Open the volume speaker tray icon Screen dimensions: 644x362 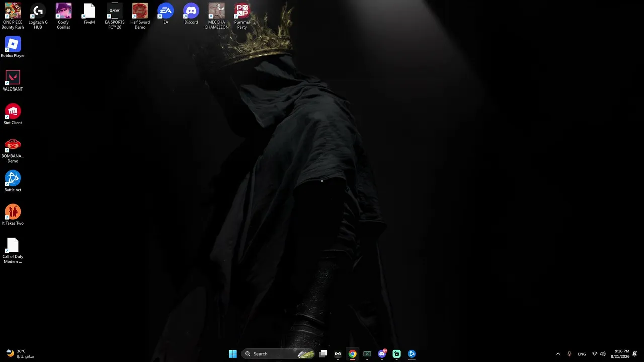tap(603, 354)
